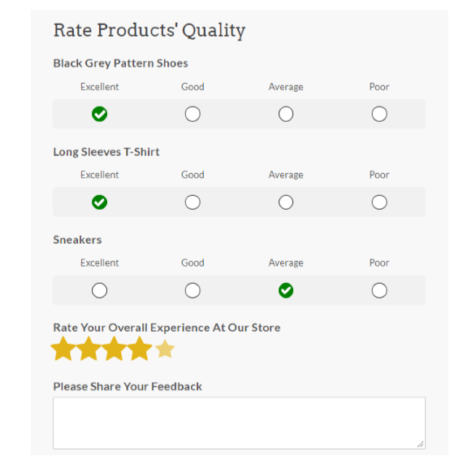The width and height of the screenshot is (476, 465).
Task: Click checked Excellent for Black Grey Pattern Shoes
Action: point(100,114)
